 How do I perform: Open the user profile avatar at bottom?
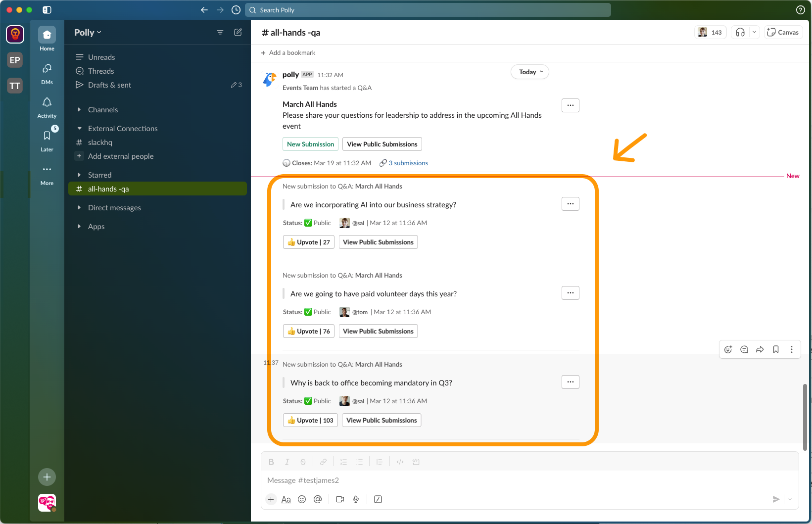click(x=47, y=503)
